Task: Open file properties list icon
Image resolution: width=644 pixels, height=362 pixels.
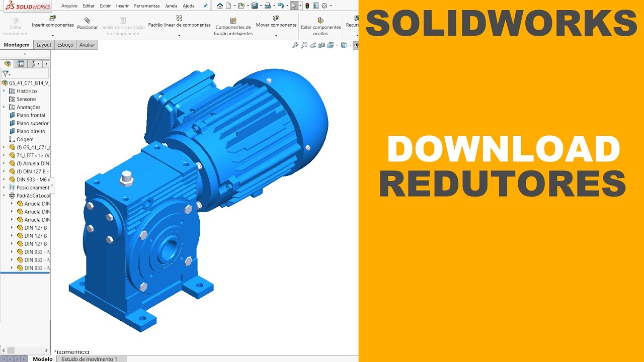Action: point(315,6)
